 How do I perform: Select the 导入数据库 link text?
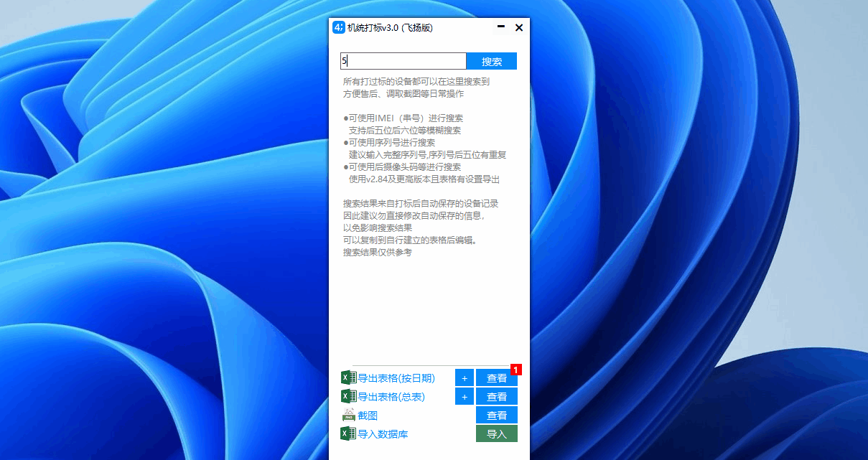point(383,434)
